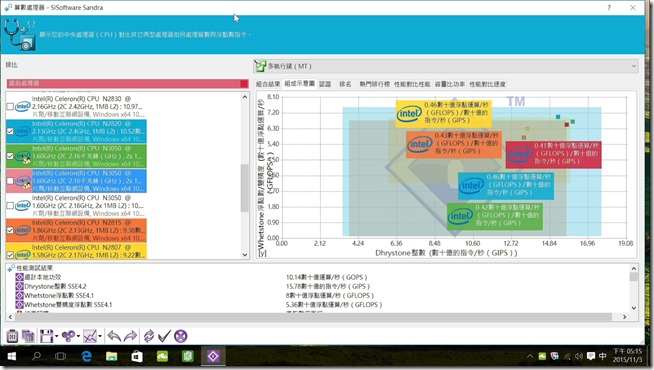Click Intel logo in green 0.42 chart label
This screenshot has width=654, height=370.
pos(460,216)
